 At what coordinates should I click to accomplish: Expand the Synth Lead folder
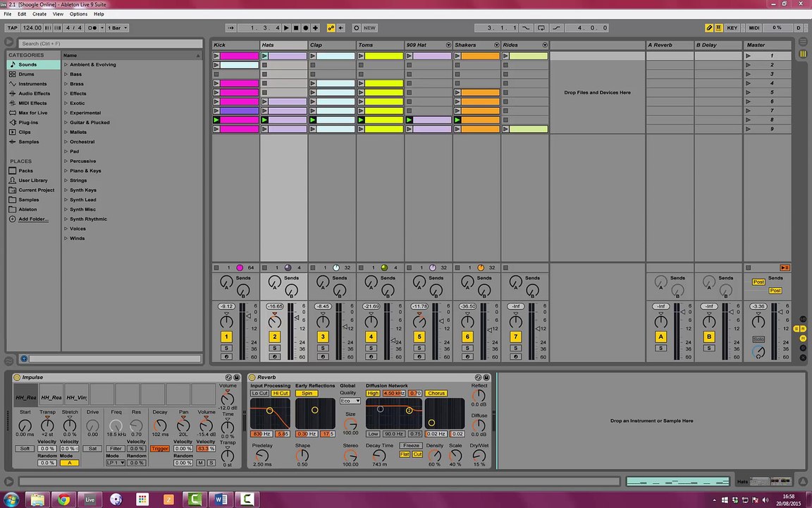click(x=66, y=200)
